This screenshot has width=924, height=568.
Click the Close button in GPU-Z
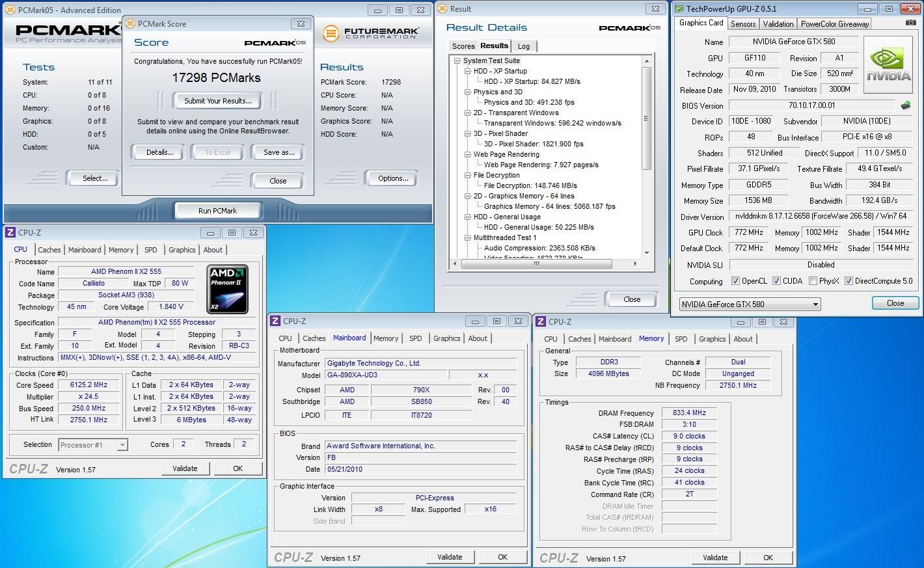(x=895, y=303)
